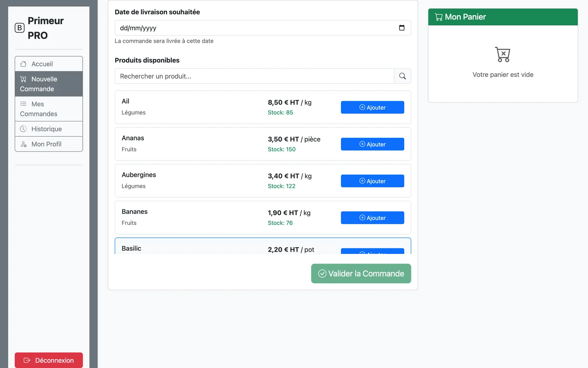The image size is (588, 368).
Task: Click 'La commande sera livrée à cette date'
Action: click(x=164, y=41)
